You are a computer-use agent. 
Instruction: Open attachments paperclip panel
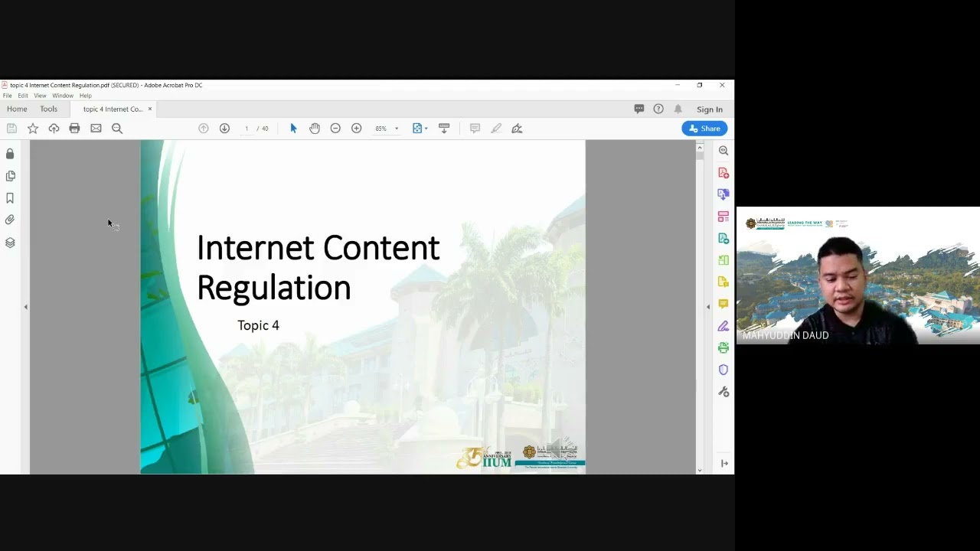pyautogui.click(x=10, y=220)
